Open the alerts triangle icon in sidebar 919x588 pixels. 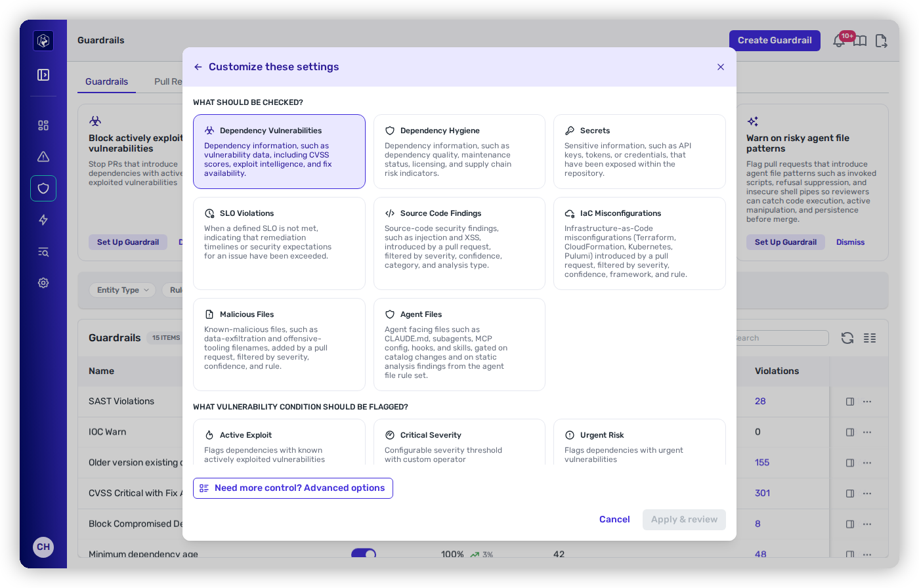pos(43,157)
